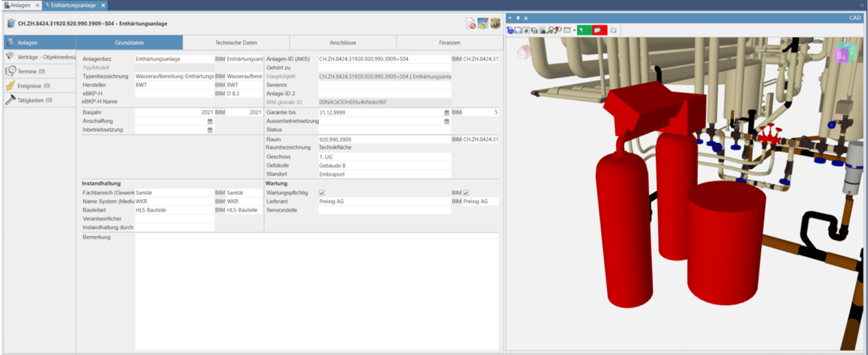Click the green-arrow magnifier icon in CAD toolbar
868x355 pixels.
pos(550,30)
